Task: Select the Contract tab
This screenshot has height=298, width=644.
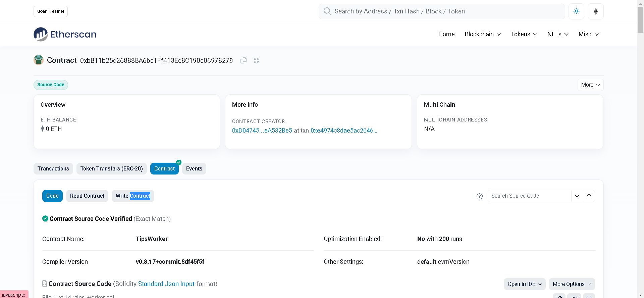Action: (164, 168)
